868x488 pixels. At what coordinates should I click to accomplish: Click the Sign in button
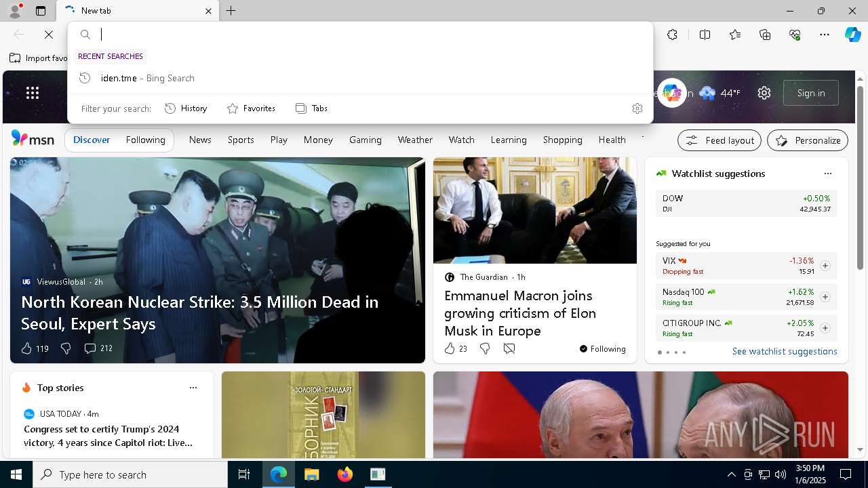811,93
